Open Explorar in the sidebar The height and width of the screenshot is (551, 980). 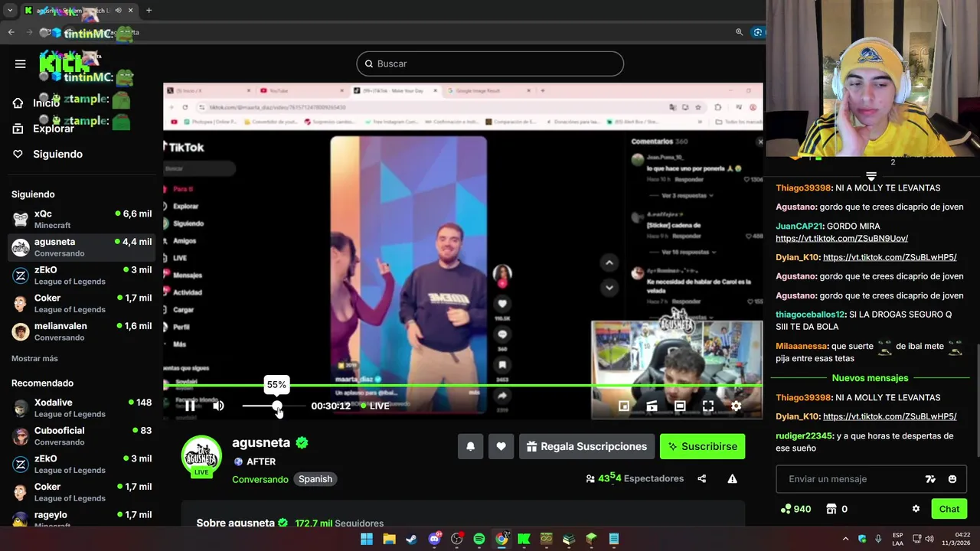[44, 129]
